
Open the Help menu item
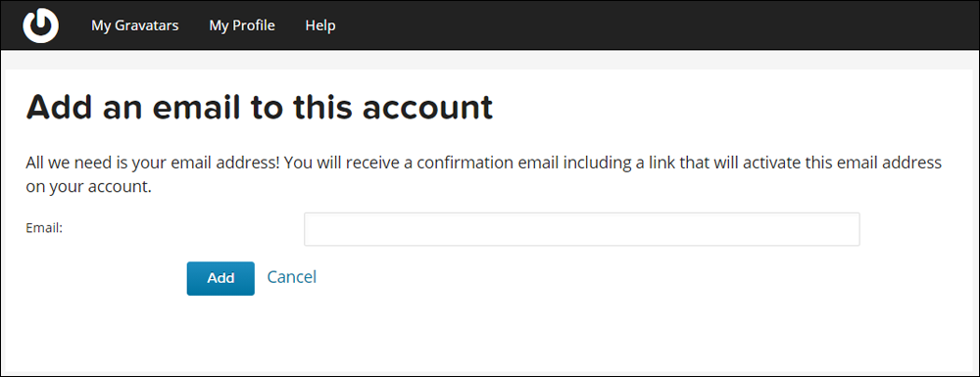(x=320, y=25)
